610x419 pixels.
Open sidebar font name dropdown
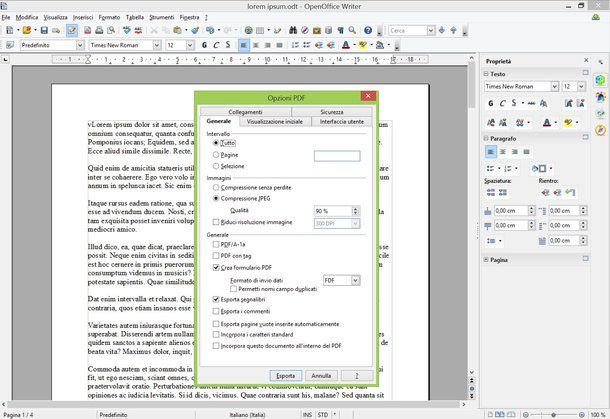tap(555, 86)
